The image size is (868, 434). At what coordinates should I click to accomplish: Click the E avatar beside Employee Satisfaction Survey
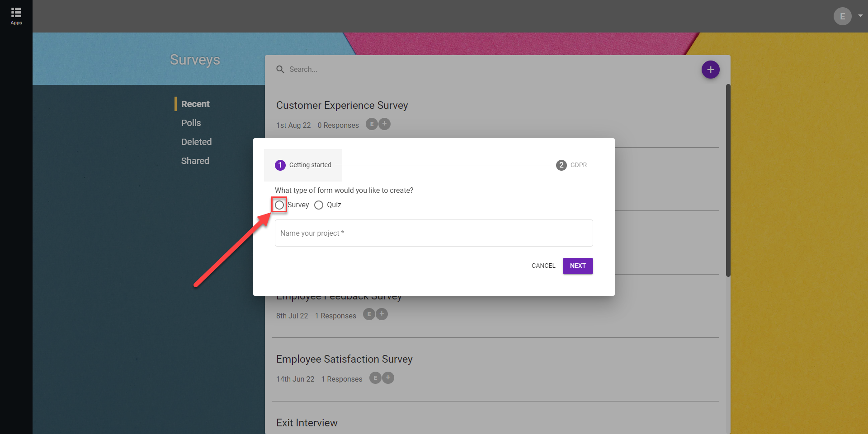pos(375,378)
